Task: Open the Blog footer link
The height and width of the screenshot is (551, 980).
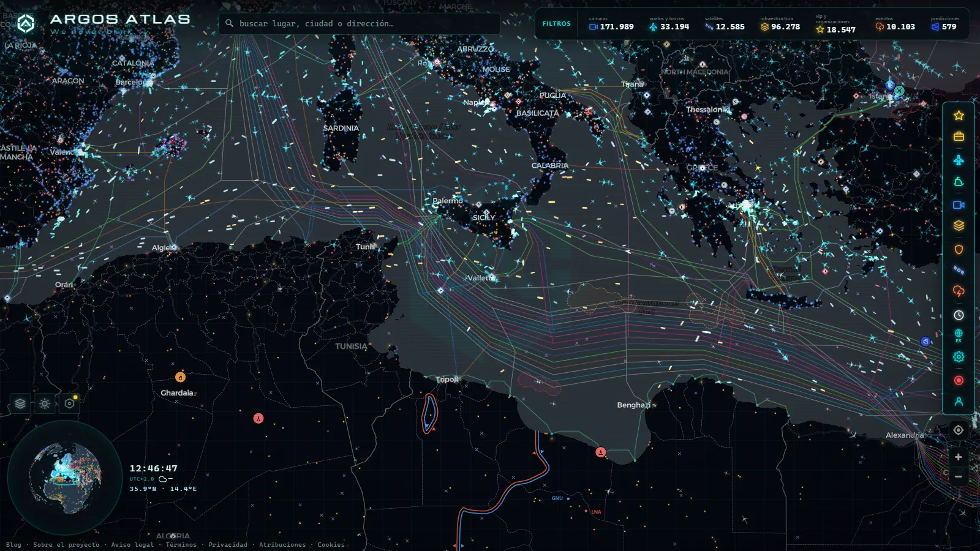Action: [13, 545]
